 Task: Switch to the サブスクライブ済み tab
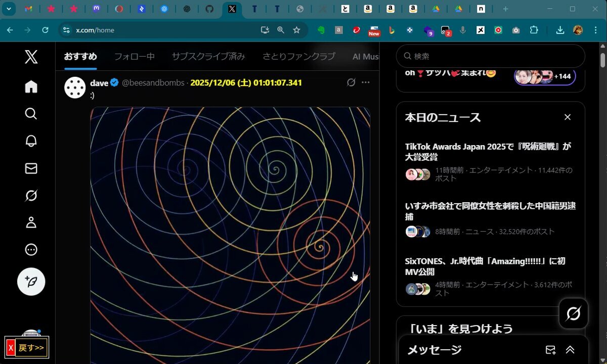tap(208, 57)
